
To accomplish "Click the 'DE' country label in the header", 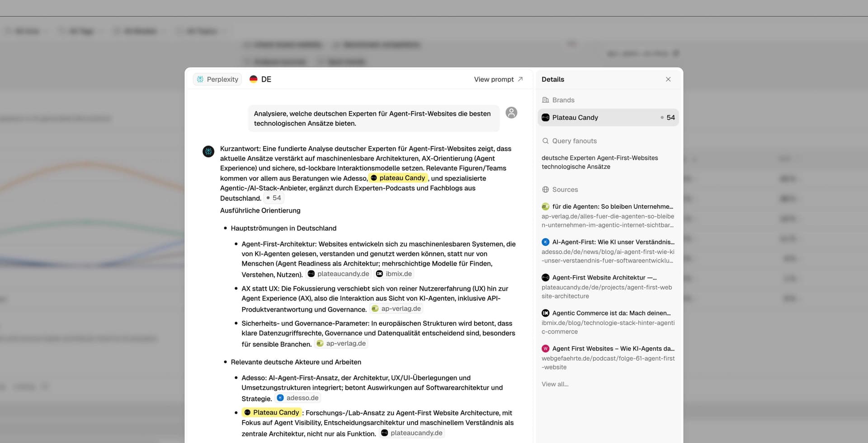I will [266, 79].
